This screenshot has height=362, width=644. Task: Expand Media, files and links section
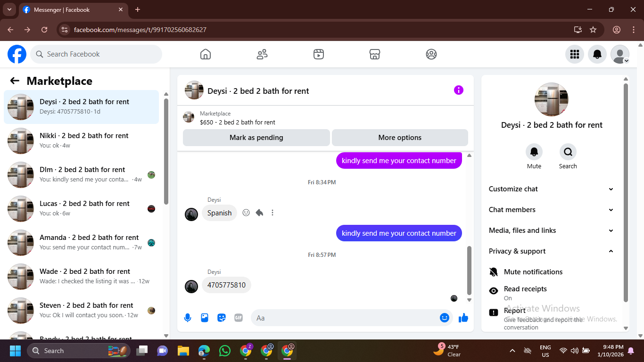pyautogui.click(x=551, y=230)
